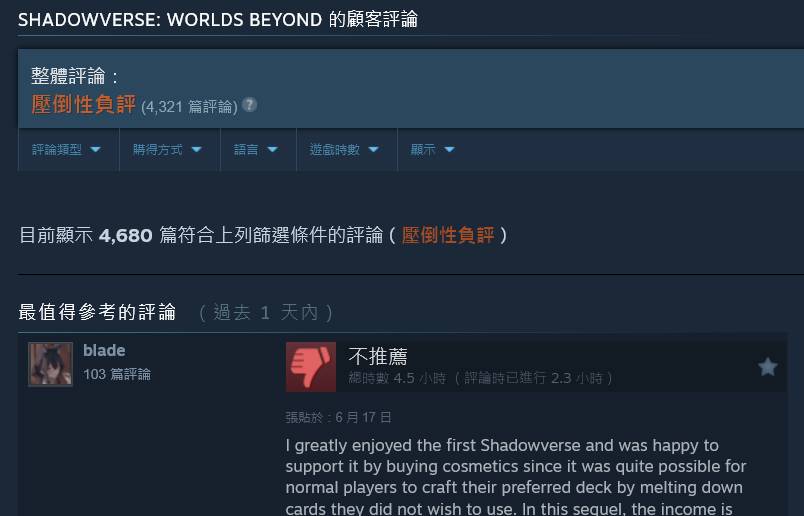Click the red thumbs-down icon on blade's review
Screen dimensions: 804x516
(311, 367)
